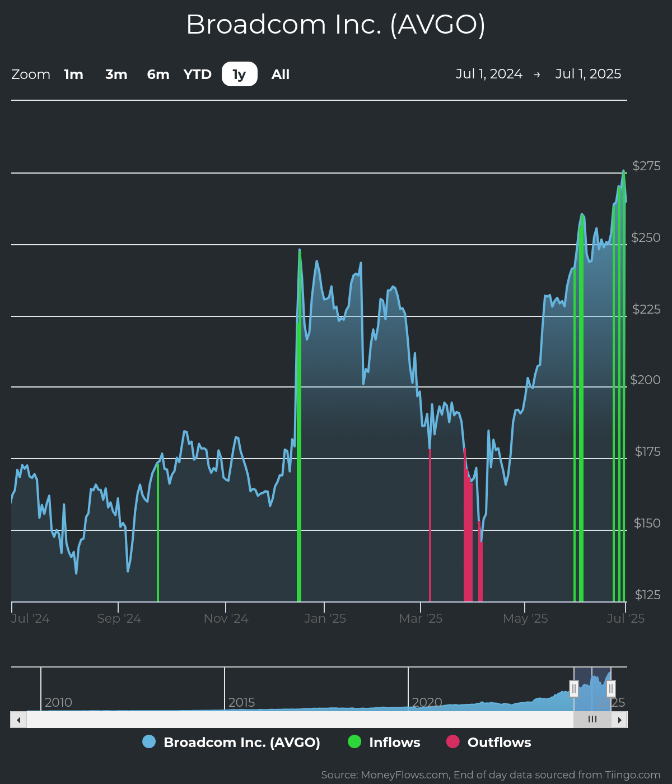Click the scrollbar left arrow
The width and height of the screenshot is (672, 784).
pyautogui.click(x=18, y=720)
